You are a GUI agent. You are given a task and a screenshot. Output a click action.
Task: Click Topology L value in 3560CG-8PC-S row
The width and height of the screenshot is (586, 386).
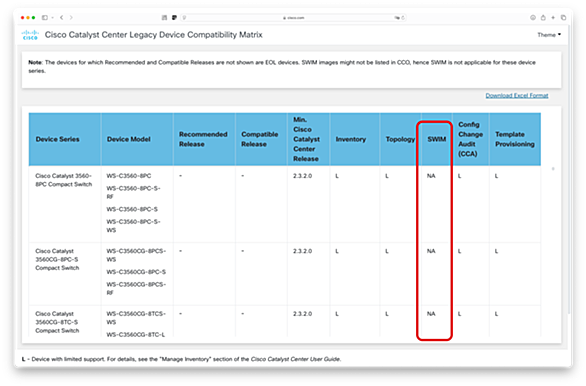click(387, 251)
